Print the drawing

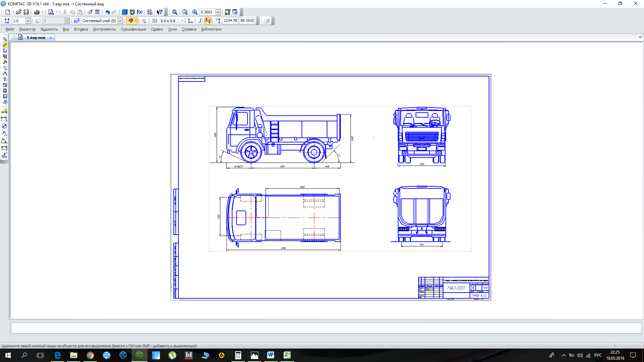[x=37, y=12]
